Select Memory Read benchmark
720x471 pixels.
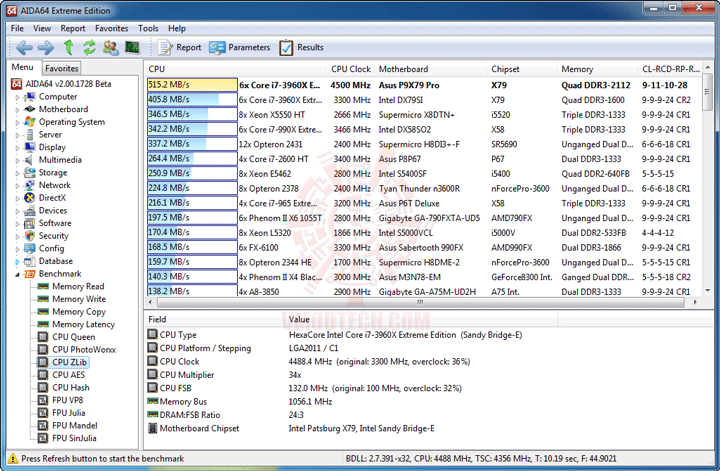click(x=78, y=286)
